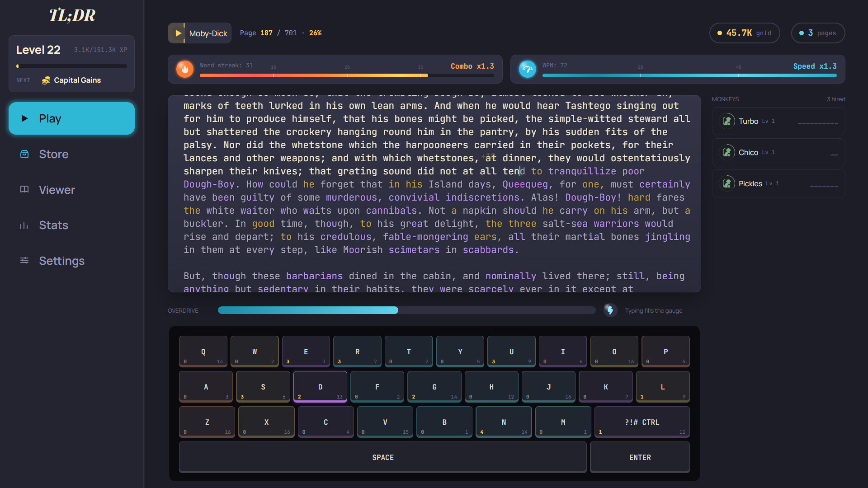The width and height of the screenshot is (868, 488).
Task: Click the word 'tranquillize' in the passage
Action: click(x=582, y=171)
